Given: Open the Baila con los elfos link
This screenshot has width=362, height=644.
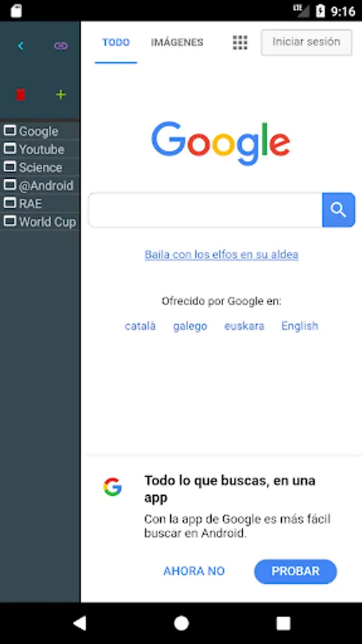Looking at the screenshot, I should pyautogui.click(x=222, y=254).
